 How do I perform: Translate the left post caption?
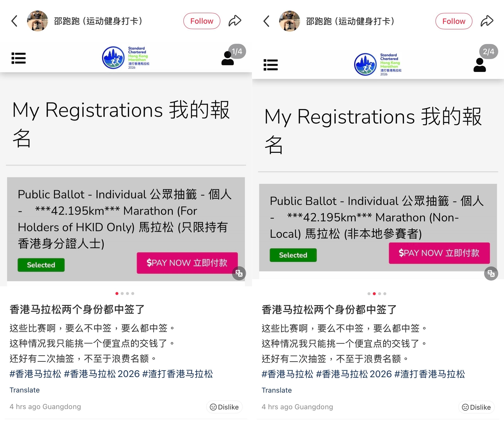25,390
